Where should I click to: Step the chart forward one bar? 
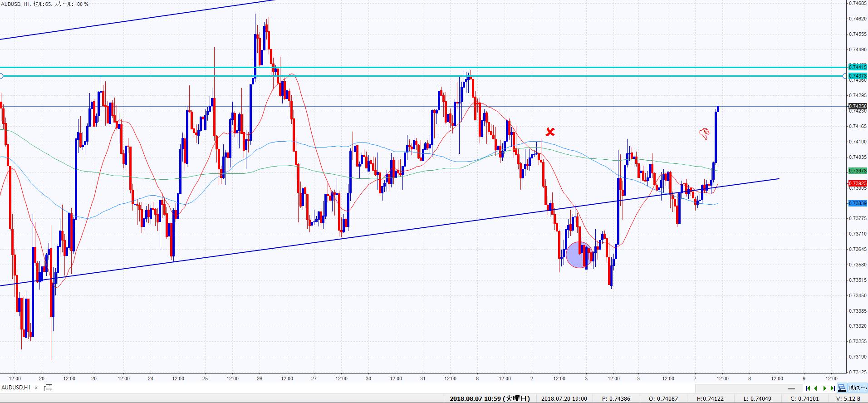(824, 388)
